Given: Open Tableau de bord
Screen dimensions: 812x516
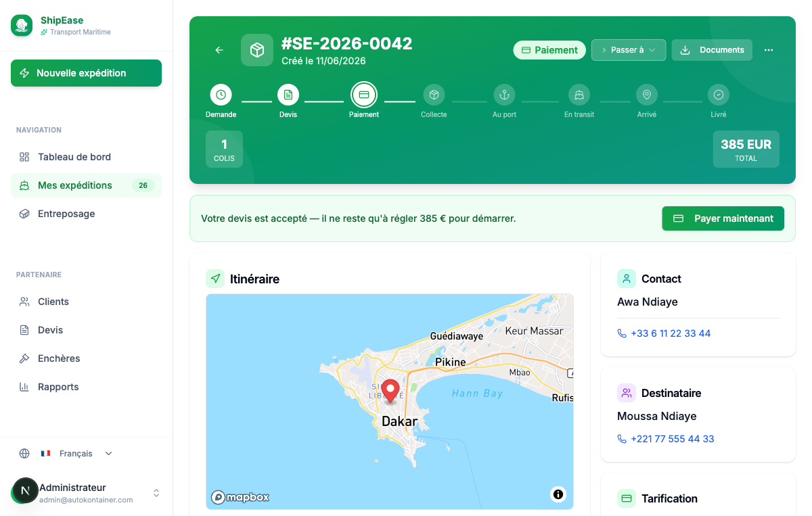Looking at the screenshot, I should (86, 157).
